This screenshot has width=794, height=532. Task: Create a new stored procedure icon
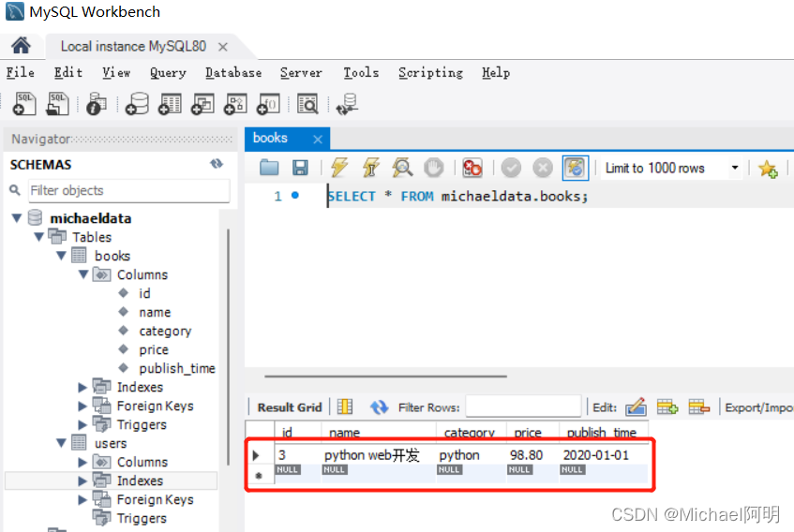[x=235, y=104]
